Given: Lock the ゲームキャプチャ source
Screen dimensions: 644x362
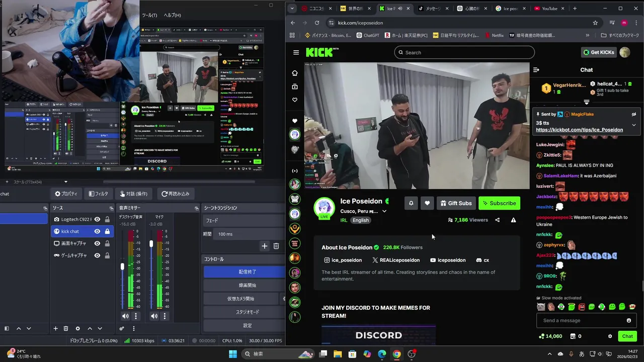Looking at the screenshot, I should [107, 255].
